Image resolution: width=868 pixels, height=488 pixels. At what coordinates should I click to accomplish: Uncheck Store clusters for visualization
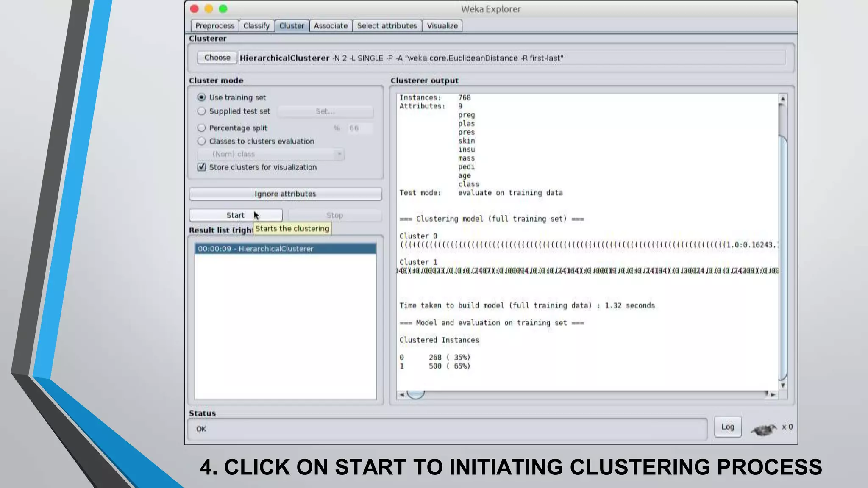coord(202,167)
